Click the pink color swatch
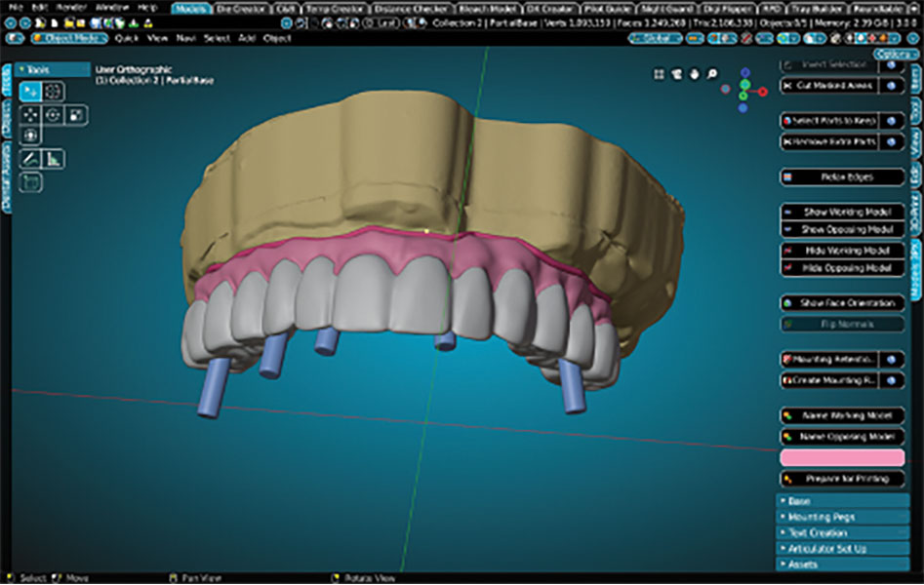The image size is (924, 585). [842, 457]
